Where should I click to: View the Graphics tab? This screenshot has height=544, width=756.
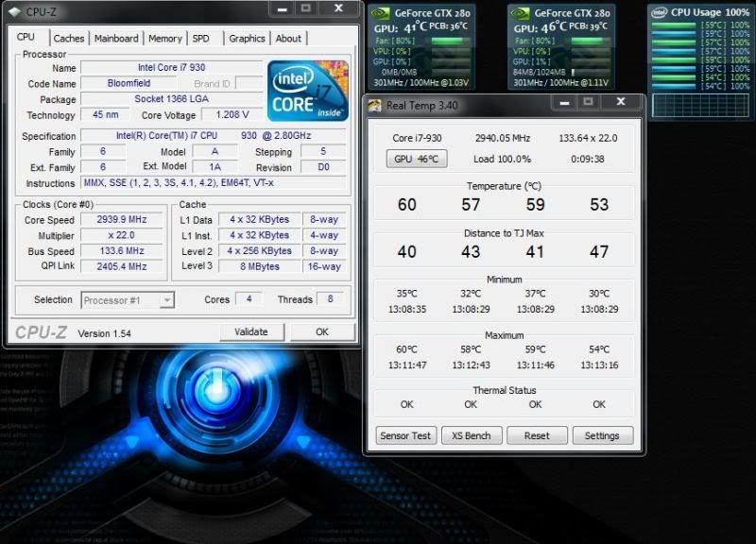coord(247,38)
